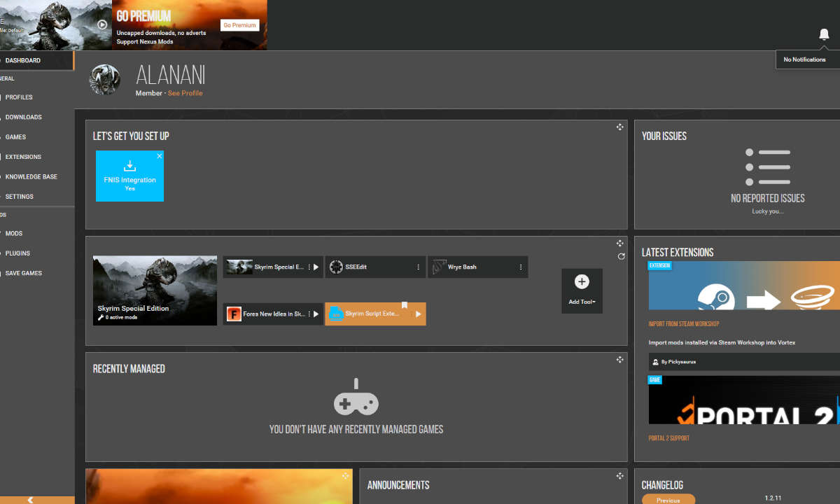Run the Fores New Idles tool
Image resolution: width=840 pixels, height=504 pixels.
pyautogui.click(x=316, y=314)
